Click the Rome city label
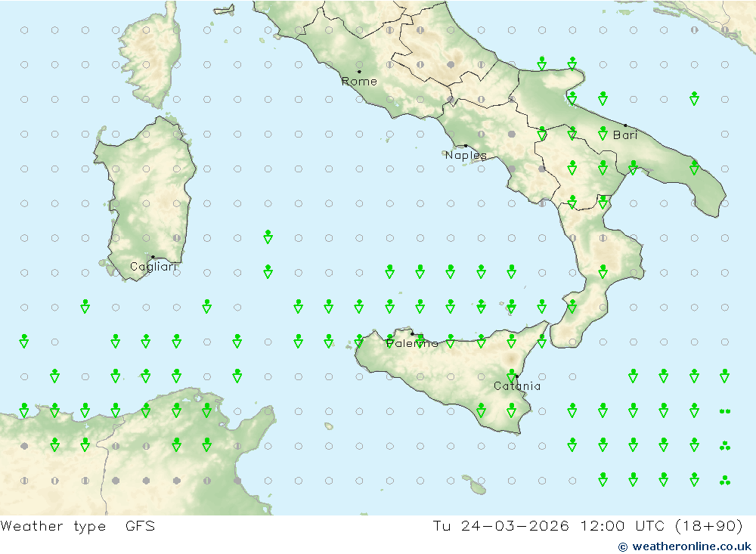The height and width of the screenshot is (554, 756). point(359,82)
